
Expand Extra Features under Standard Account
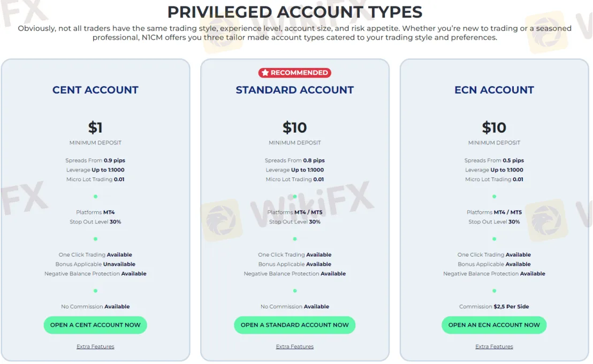pyautogui.click(x=294, y=346)
